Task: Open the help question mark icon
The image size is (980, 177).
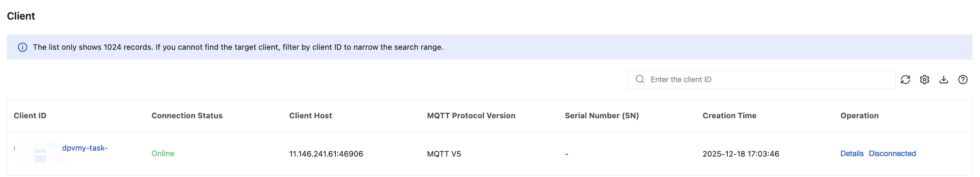Action: click(963, 80)
